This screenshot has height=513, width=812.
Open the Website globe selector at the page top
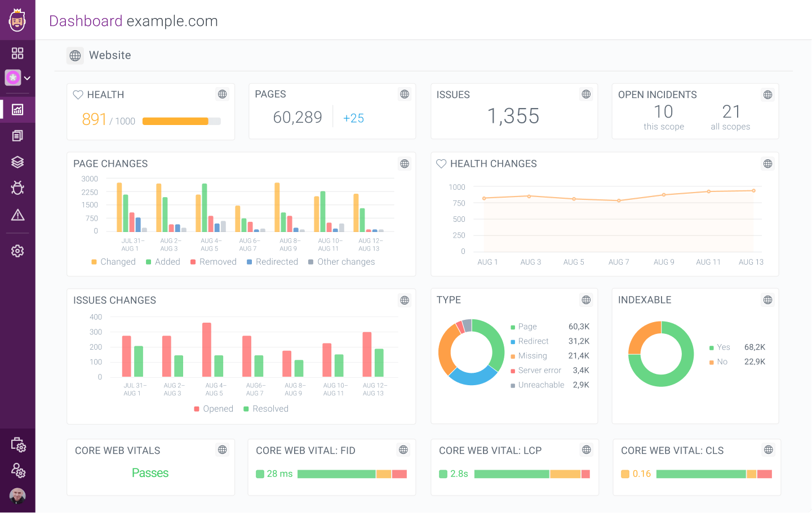coord(75,55)
